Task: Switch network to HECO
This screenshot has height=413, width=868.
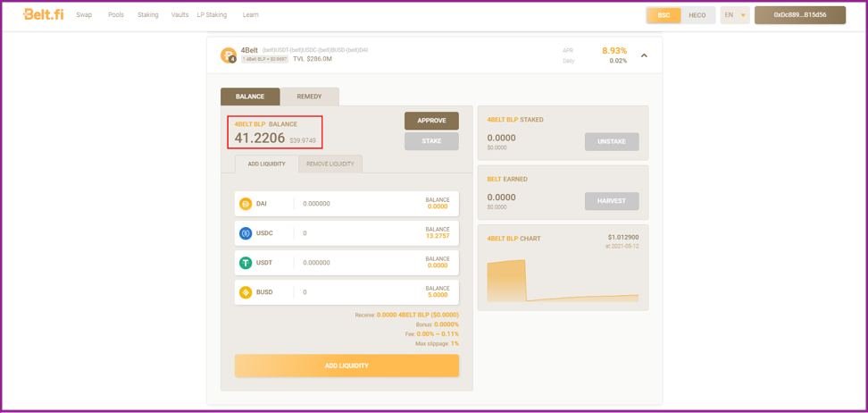Action: point(697,15)
